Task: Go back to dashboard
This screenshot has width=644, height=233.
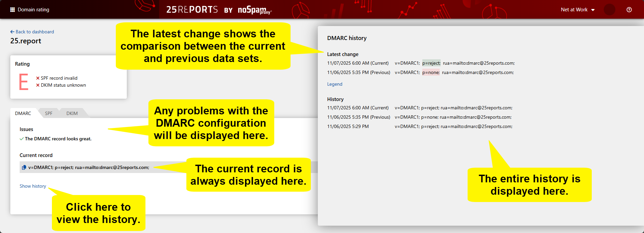Action: coord(32,32)
